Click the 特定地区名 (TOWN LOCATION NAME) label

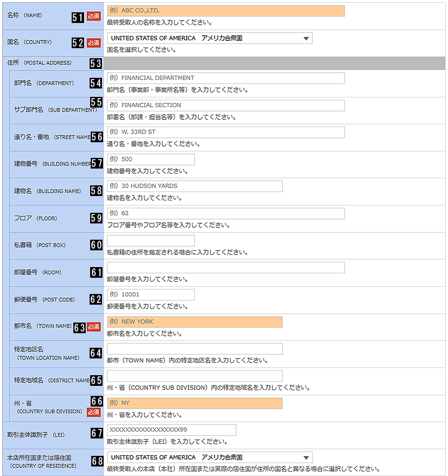point(46,354)
